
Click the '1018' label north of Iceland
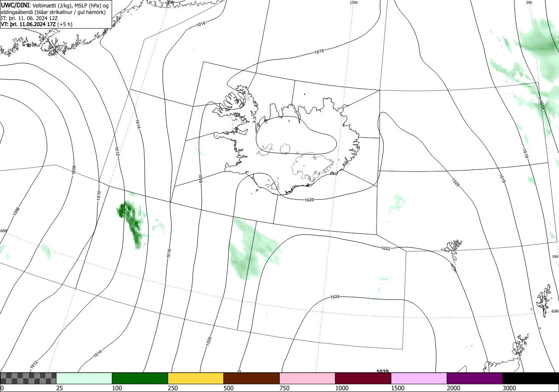coord(319,52)
